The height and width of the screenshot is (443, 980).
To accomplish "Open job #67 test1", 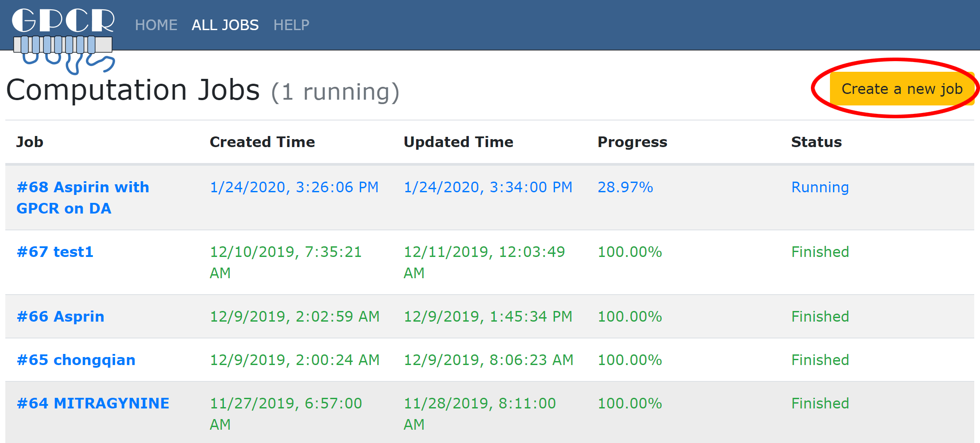I will tap(55, 252).
